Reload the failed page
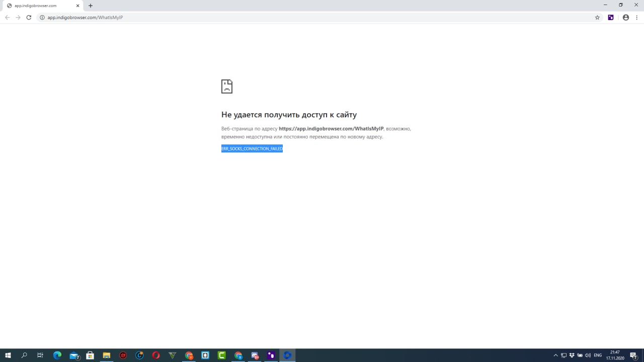Viewport: 644px width, 362px height. pos(29,17)
